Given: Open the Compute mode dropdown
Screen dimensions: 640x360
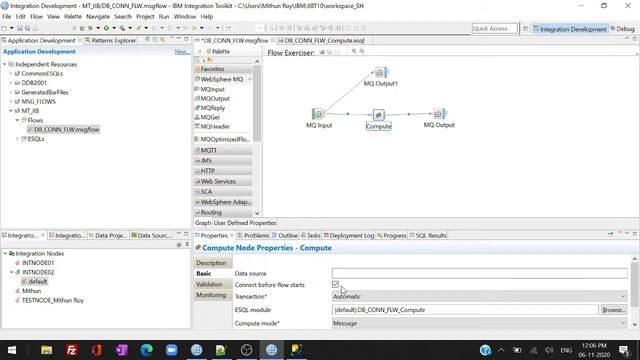Looking at the screenshot, I should click(480, 323).
